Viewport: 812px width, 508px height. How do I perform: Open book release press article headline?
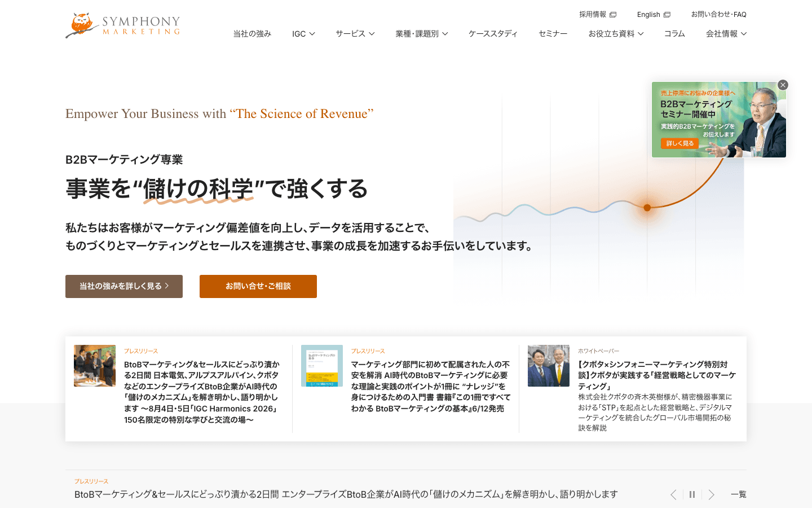pos(431,386)
